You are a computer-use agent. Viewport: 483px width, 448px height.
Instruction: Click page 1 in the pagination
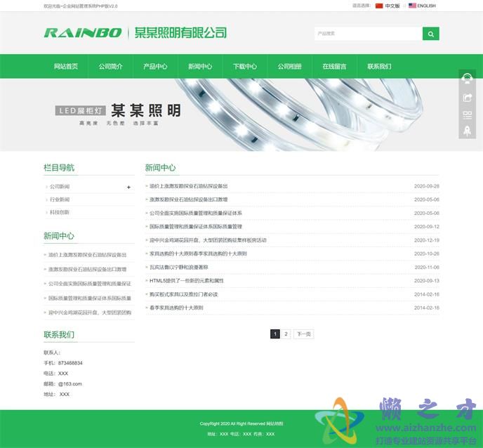275,334
